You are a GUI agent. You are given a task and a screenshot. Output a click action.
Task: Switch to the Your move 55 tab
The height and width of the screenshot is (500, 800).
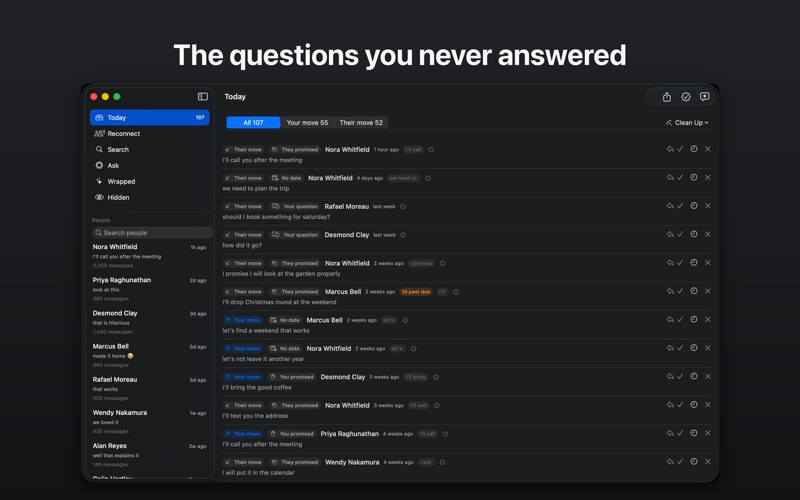pyautogui.click(x=307, y=122)
